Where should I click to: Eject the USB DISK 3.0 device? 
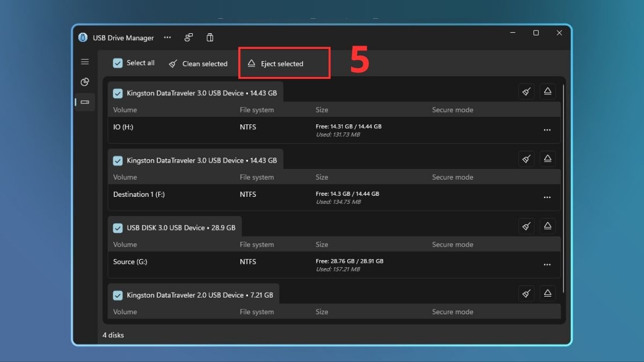pos(547,226)
